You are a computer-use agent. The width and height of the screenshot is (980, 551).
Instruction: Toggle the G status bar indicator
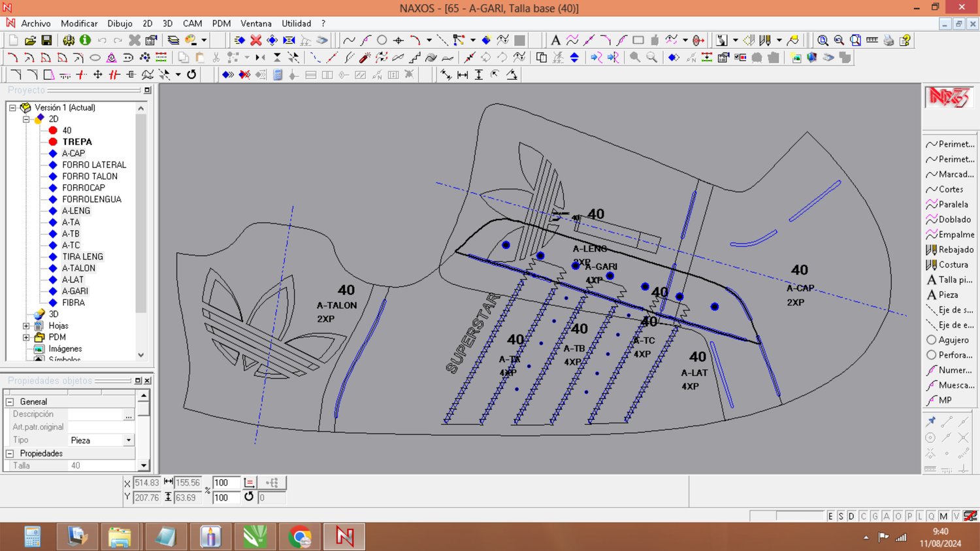[875, 516]
